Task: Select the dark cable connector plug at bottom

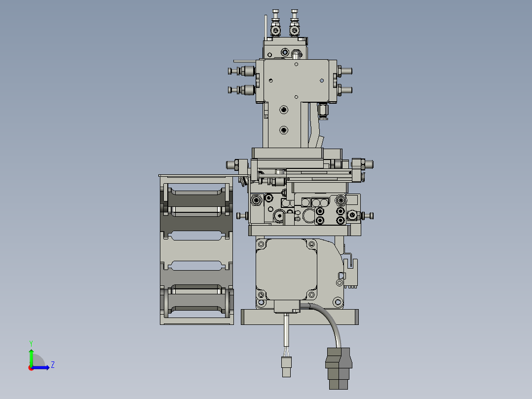Action: click(x=339, y=368)
